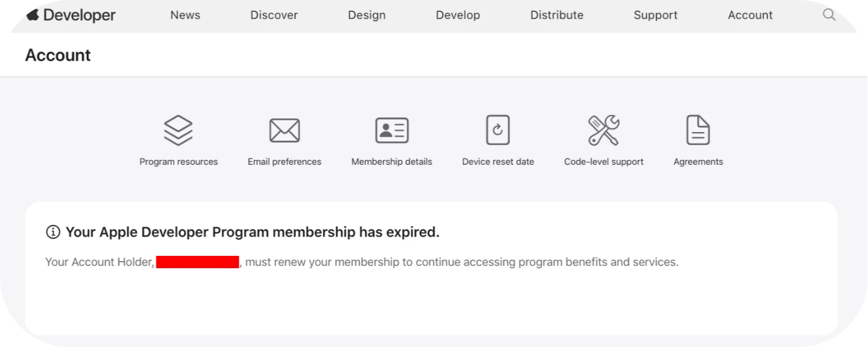The height and width of the screenshot is (347, 868).
Task: Select Design in the navigation bar
Action: point(367,15)
